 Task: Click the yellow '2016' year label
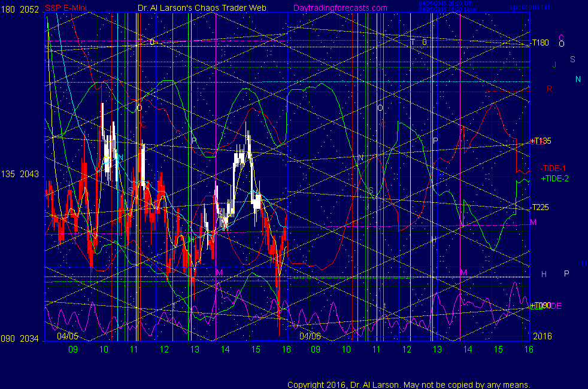542,336
